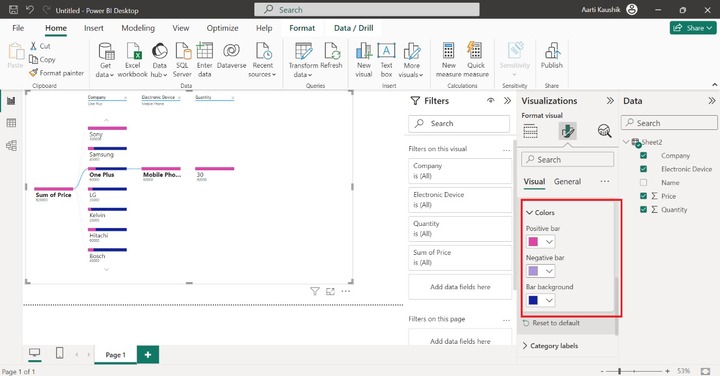Image resolution: width=720 pixels, height=376 pixels.
Task: Open Positive bar color dropdown
Action: coord(549,241)
